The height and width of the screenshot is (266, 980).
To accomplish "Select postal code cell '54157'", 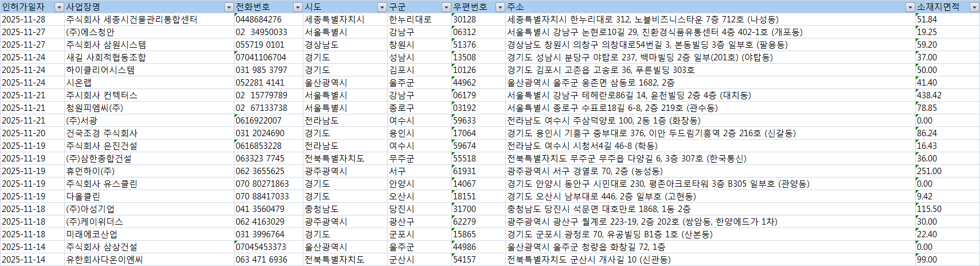I will click(479, 260).
